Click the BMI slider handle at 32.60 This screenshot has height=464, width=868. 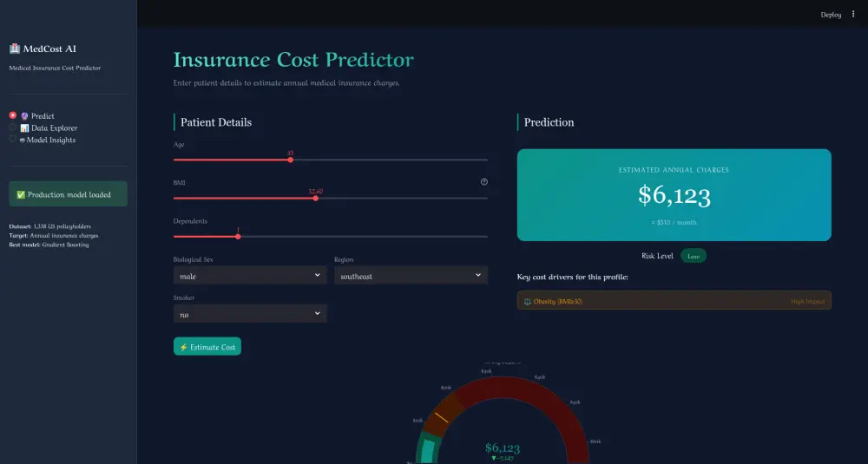(316, 198)
